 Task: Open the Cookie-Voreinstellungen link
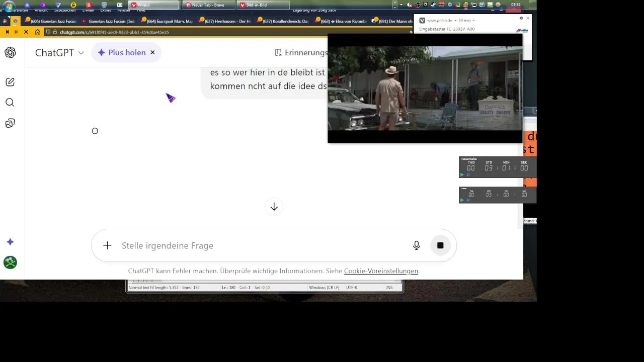click(x=381, y=270)
